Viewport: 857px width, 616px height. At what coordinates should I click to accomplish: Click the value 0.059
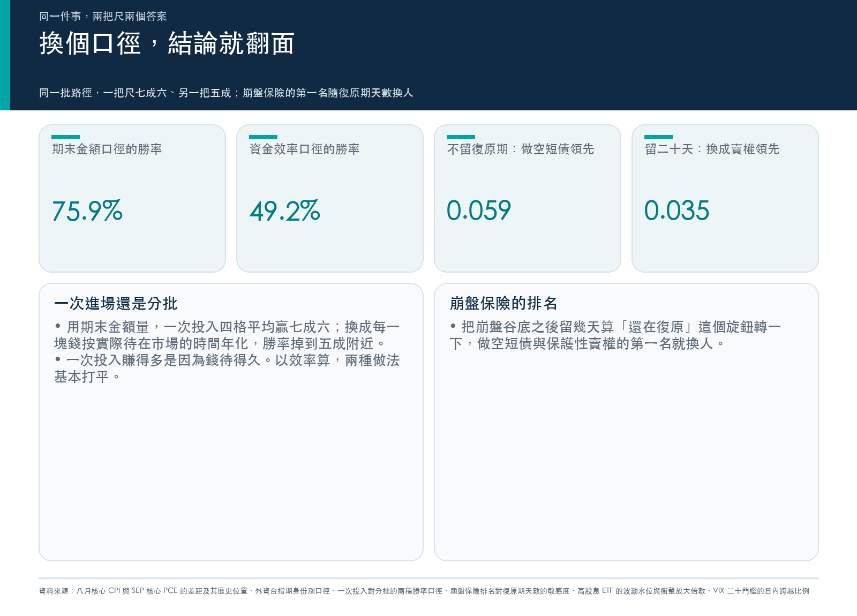[x=479, y=211]
